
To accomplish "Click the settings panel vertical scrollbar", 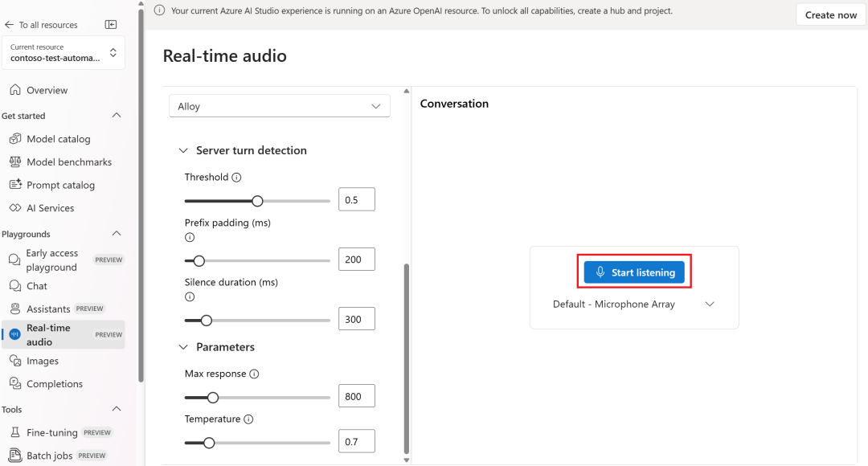I will pos(407,358).
